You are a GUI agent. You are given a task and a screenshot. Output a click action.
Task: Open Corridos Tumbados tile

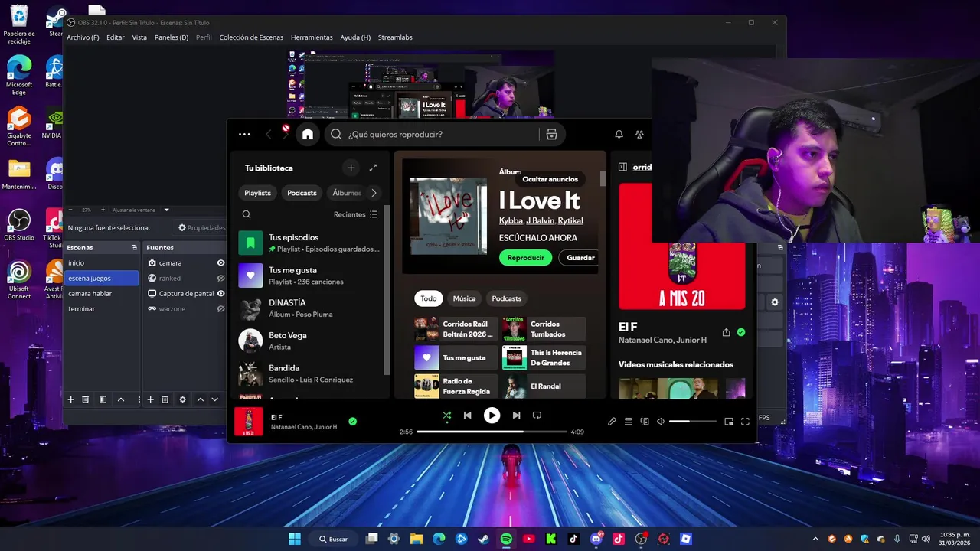click(x=544, y=329)
